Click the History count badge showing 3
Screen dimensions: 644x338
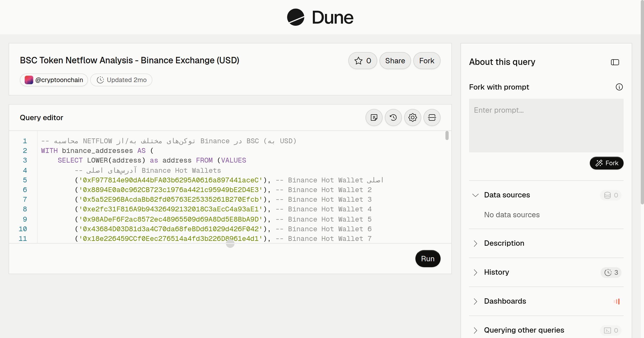click(611, 272)
